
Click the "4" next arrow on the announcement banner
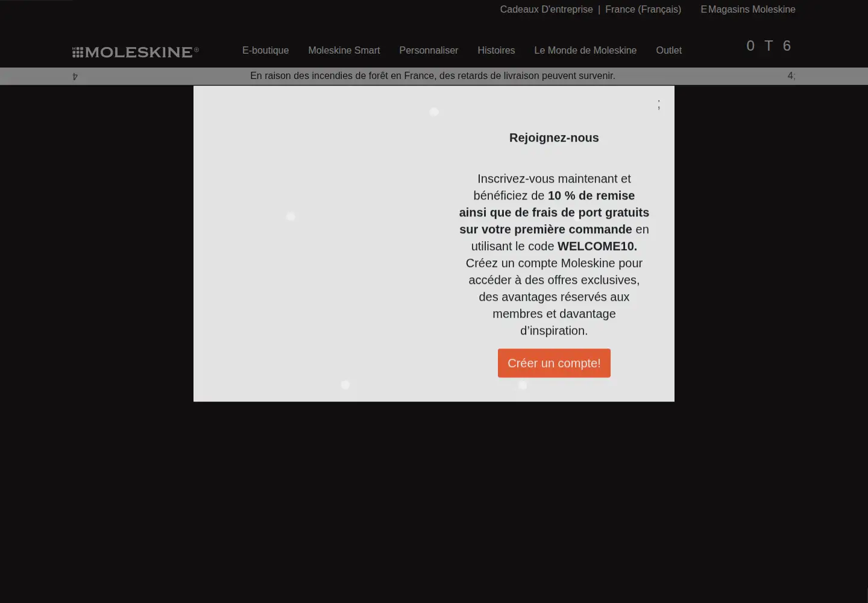point(791,76)
